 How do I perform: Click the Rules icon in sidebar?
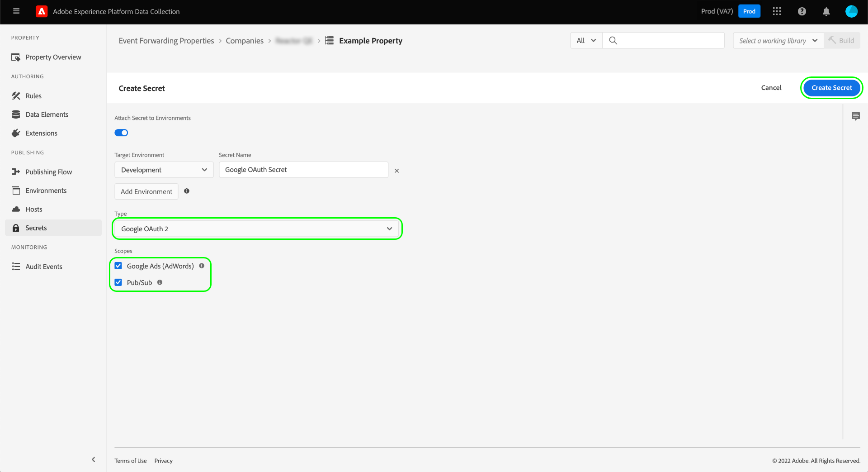[16, 96]
